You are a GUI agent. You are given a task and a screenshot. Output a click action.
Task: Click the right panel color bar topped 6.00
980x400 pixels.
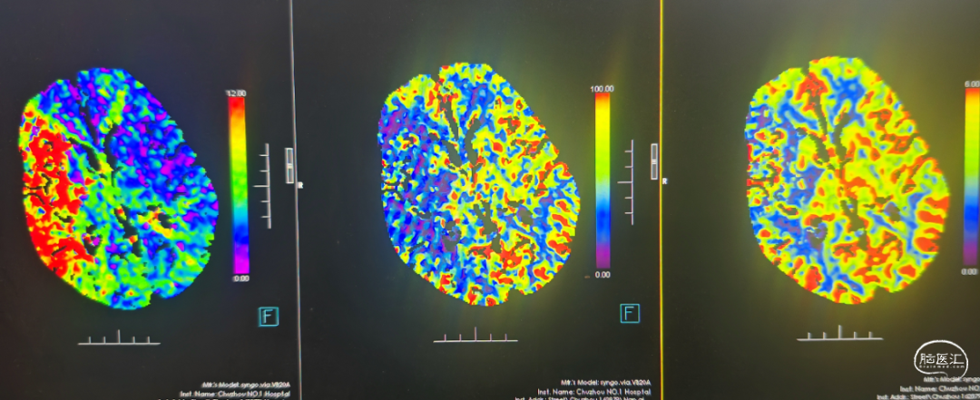[x=972, y=177]
